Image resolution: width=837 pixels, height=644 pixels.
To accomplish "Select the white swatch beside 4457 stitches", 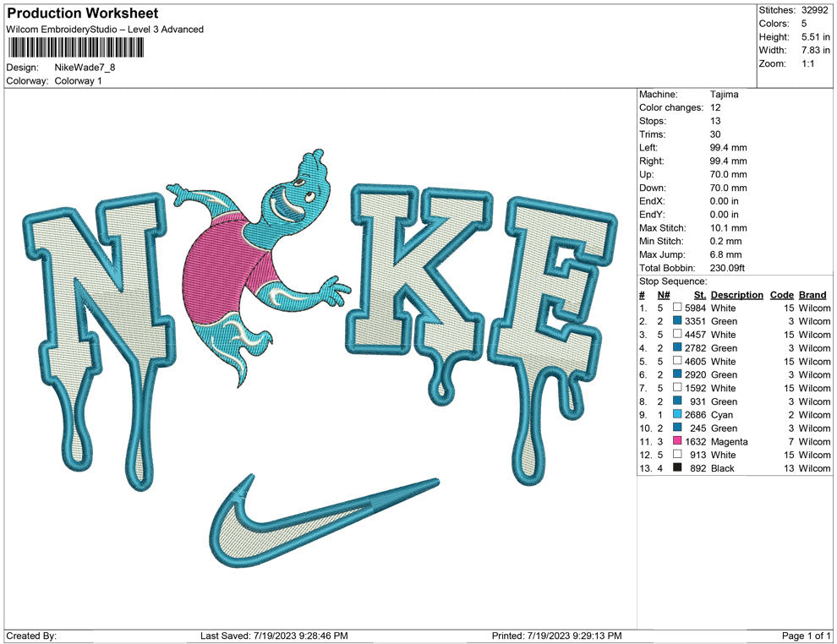I will [x=677, y=334].
